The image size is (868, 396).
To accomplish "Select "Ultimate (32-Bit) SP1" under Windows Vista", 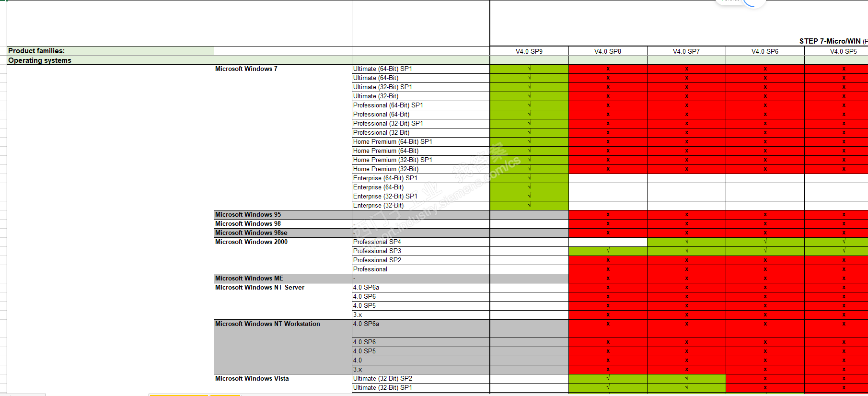I will 421,388.
